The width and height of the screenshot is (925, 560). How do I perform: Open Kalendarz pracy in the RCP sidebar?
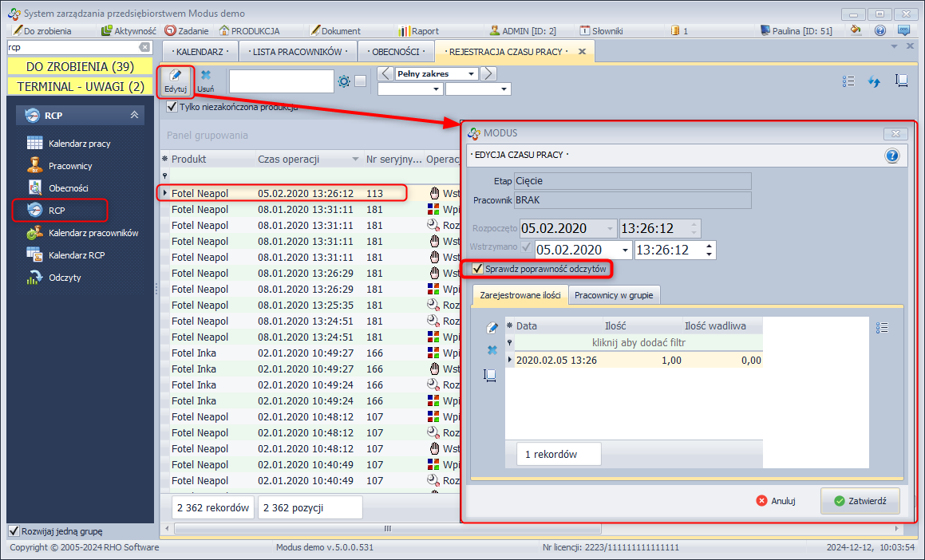79,144
